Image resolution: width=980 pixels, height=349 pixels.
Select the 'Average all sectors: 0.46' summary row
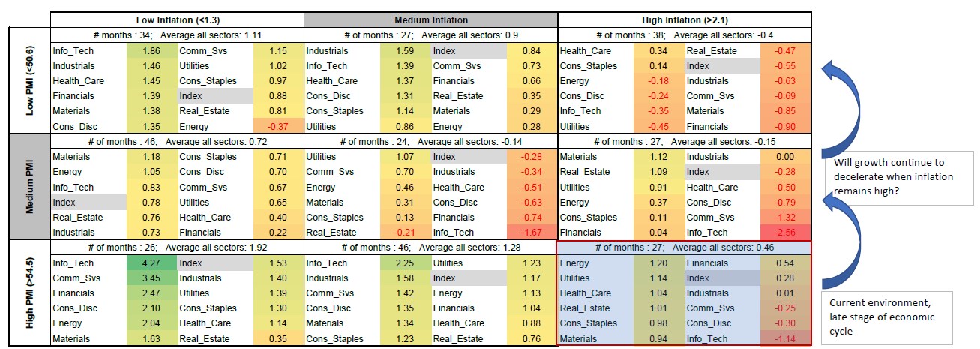(684, 248)
